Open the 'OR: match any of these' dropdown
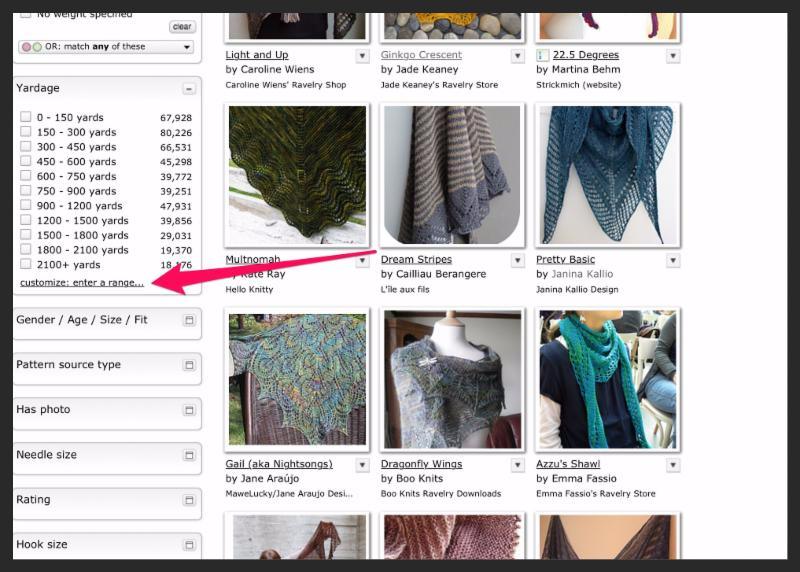 point(106,47)
